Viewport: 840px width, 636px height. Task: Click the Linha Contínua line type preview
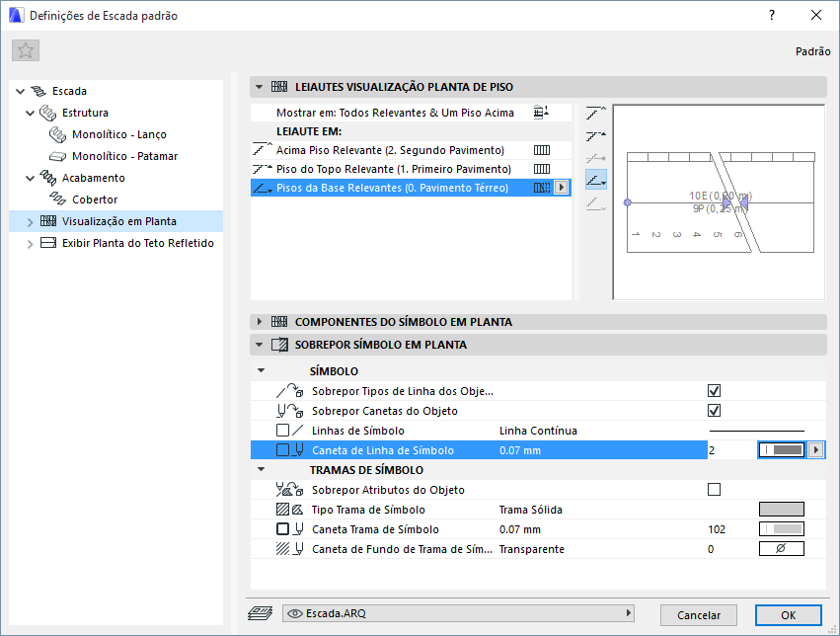pos(757,431)
